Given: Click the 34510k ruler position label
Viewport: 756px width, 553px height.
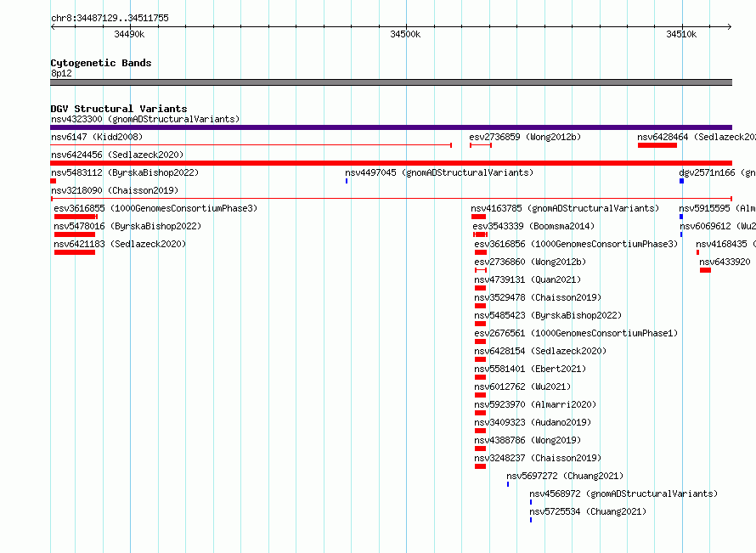Looking at the screenshot, I should click(x=681, y=34).
